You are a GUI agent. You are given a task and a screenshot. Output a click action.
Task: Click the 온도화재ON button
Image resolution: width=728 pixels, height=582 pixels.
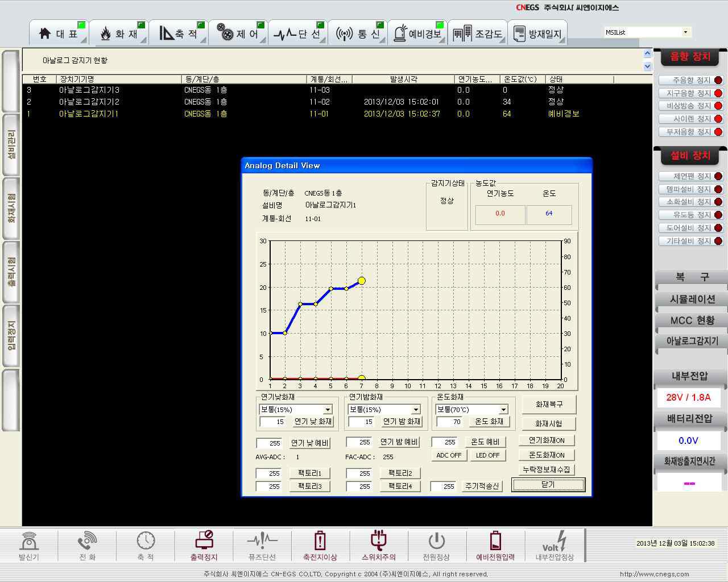tap(547, 455)
